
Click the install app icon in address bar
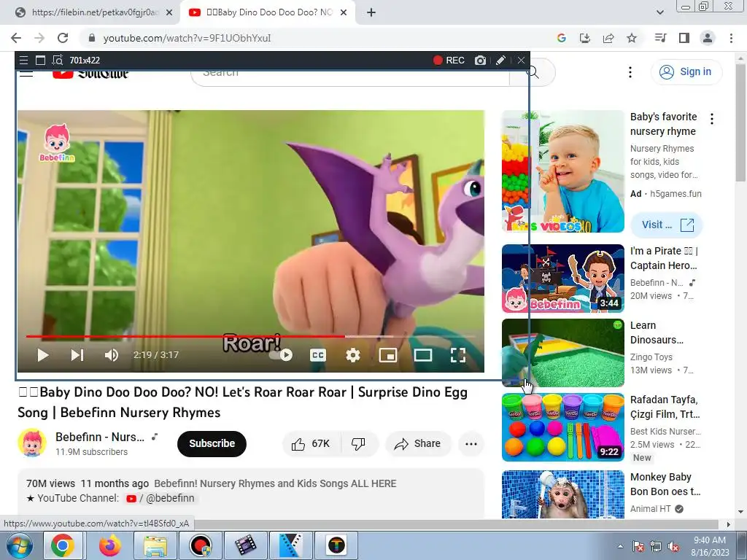(585, 38)
